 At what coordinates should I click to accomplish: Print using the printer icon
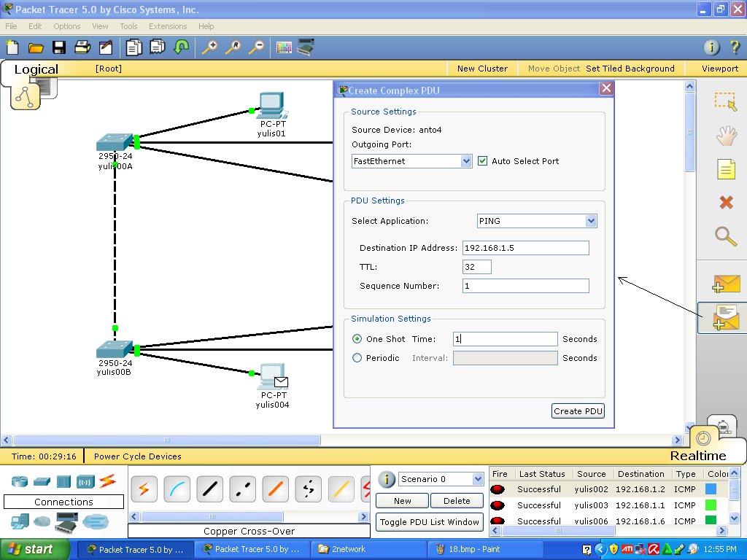point(82,47)
